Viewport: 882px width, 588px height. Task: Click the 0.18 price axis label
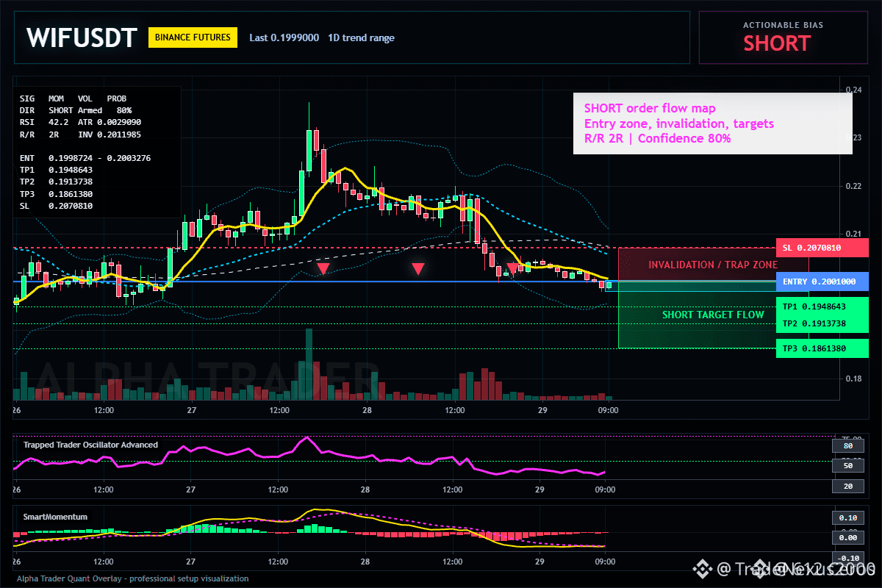click(x=853, y=379)
